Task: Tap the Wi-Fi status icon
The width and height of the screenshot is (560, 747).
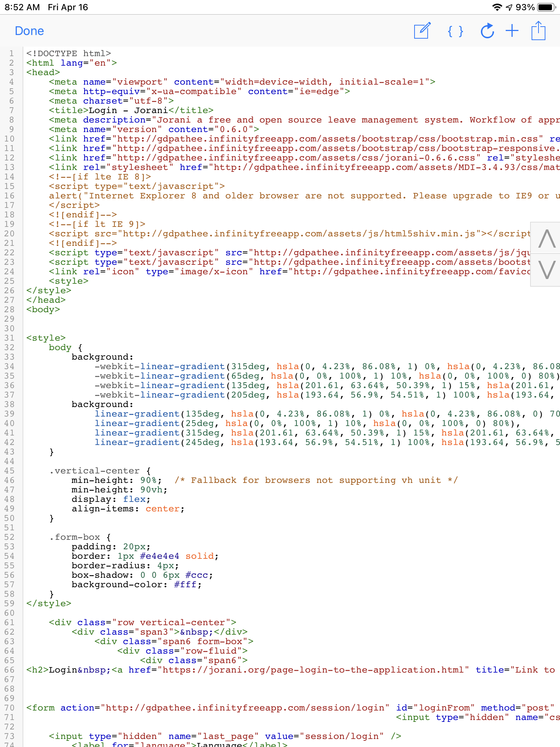Action: point(497,7)
